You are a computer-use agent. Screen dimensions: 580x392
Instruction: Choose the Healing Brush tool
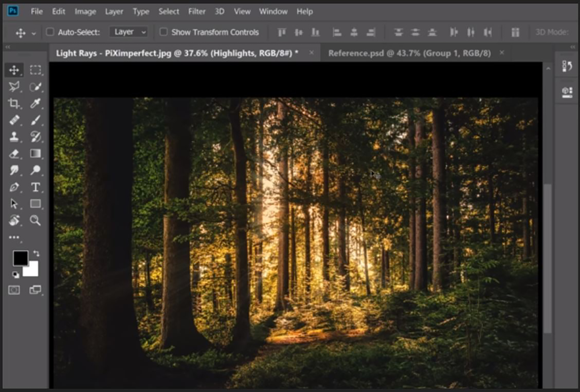(14, 120)
